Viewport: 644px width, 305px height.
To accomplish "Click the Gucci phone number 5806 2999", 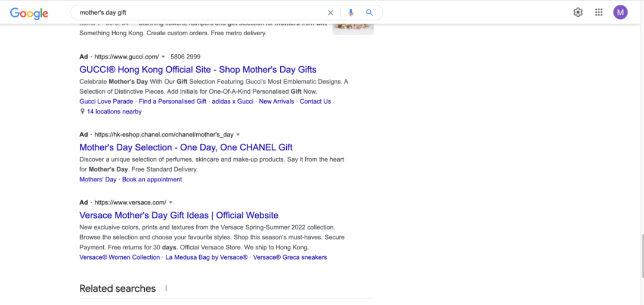I will point(185,57).
